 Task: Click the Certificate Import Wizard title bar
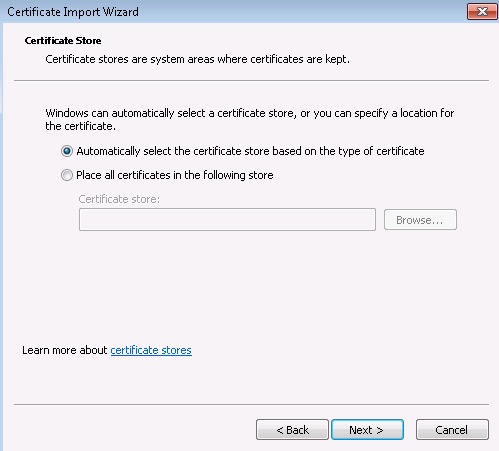pos(233,12)
